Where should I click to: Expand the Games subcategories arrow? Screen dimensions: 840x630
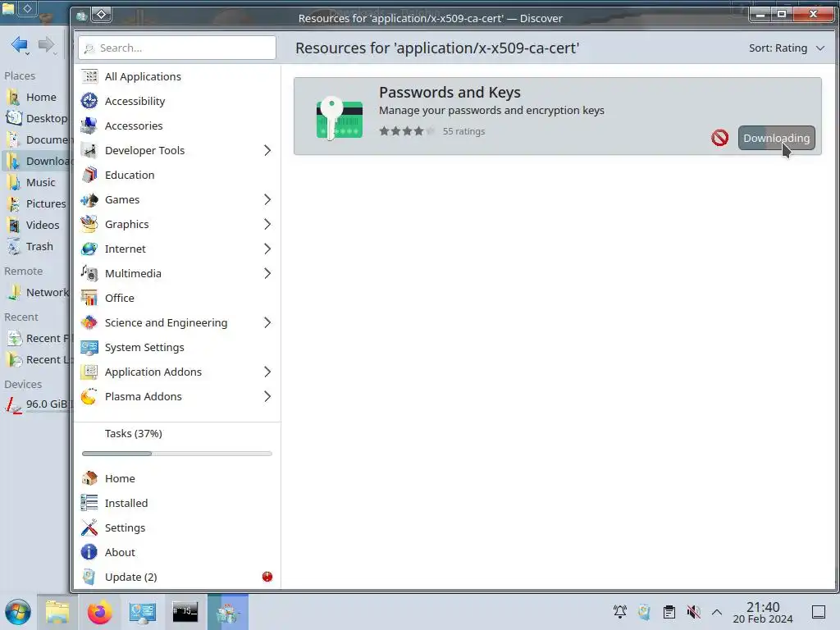coord(267,200)
